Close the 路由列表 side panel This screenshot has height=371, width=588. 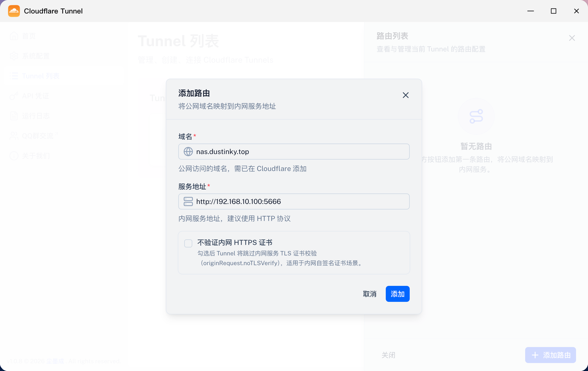coord(572,38)
